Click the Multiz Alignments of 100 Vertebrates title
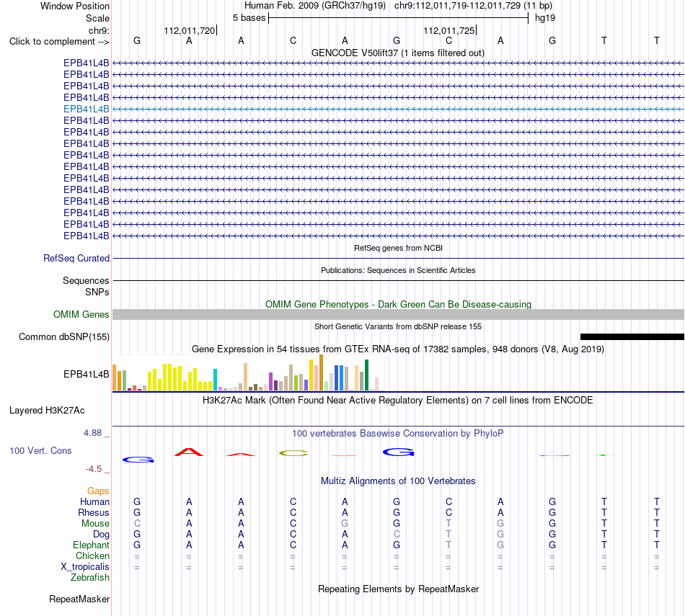The width and height of the screenshot is (685, 616). pos(398,481)
